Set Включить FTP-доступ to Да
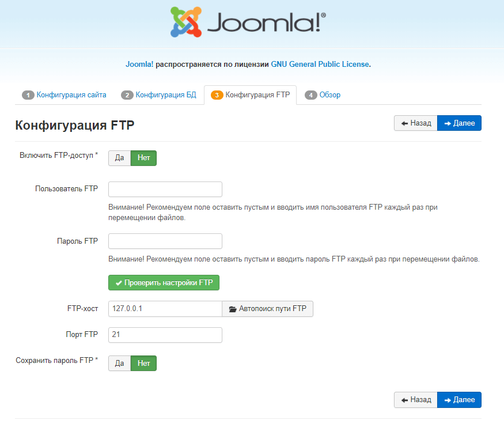 pyautogui.click(x=120, y=158)
